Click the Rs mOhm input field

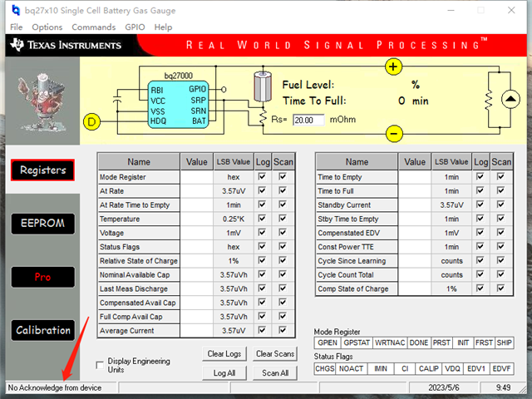click(308, 120)
